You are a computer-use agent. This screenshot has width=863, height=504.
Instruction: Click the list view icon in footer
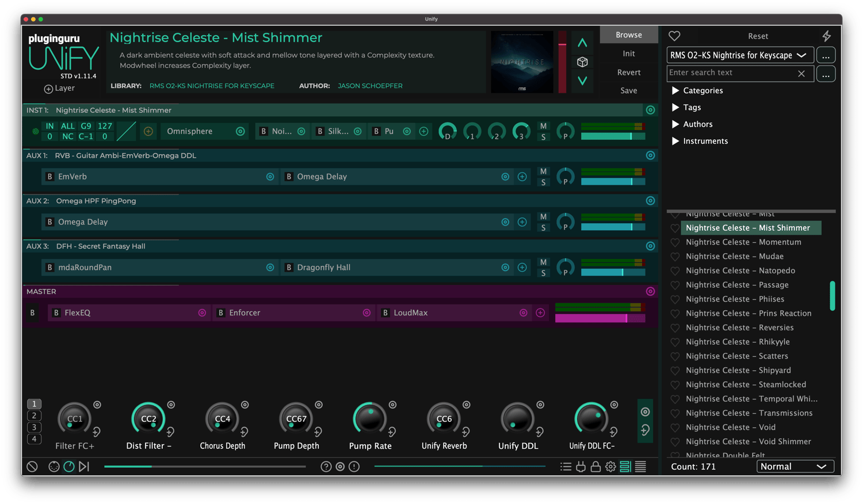[x=566, y=467]
